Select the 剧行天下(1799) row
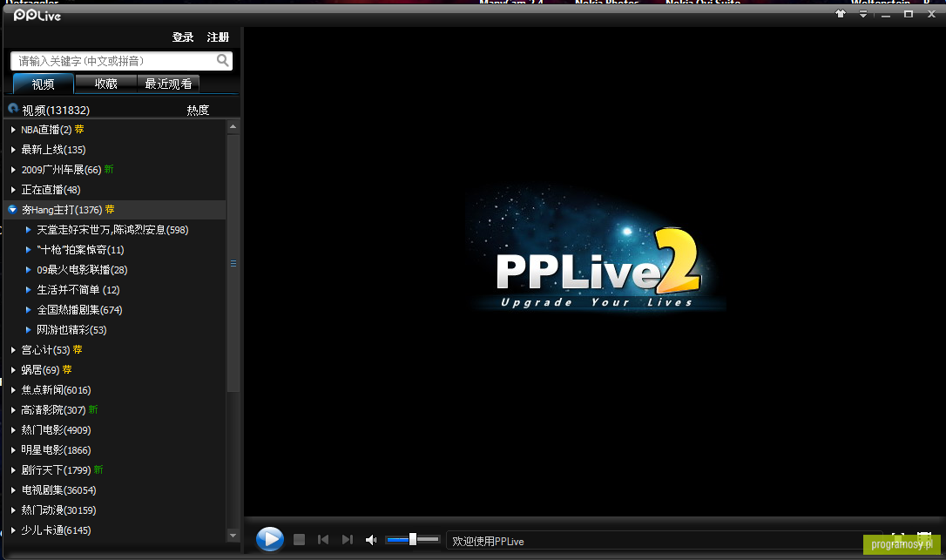This screenshot has height=560, width=946. click(x=115, y=469)
